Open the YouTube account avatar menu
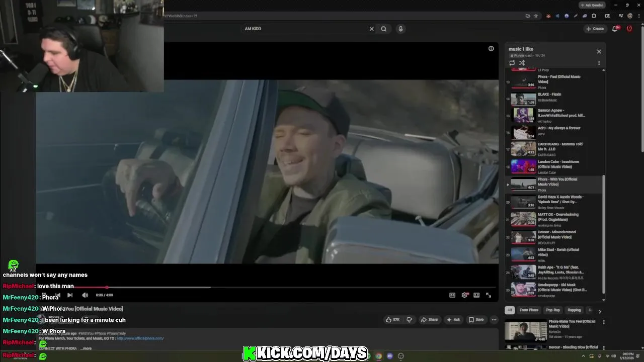Screen dimensions: 644x362 pyautogui.click(x=629, y=29)
